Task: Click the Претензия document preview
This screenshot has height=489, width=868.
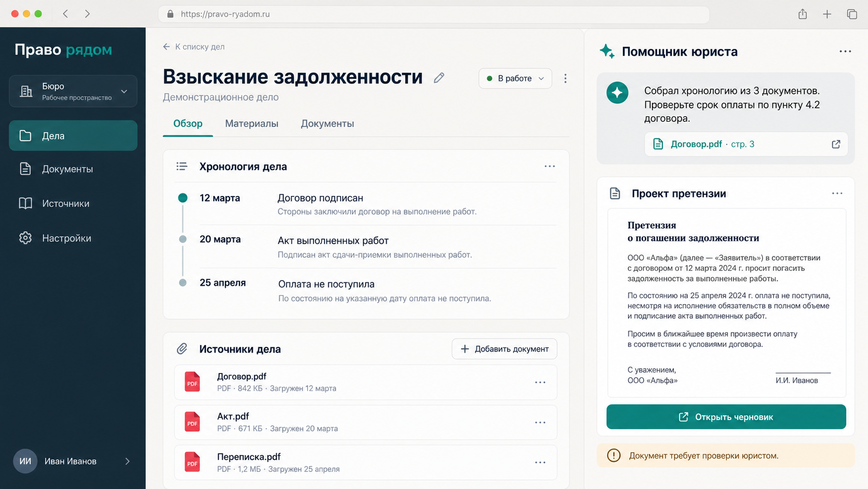Action: 727,303
